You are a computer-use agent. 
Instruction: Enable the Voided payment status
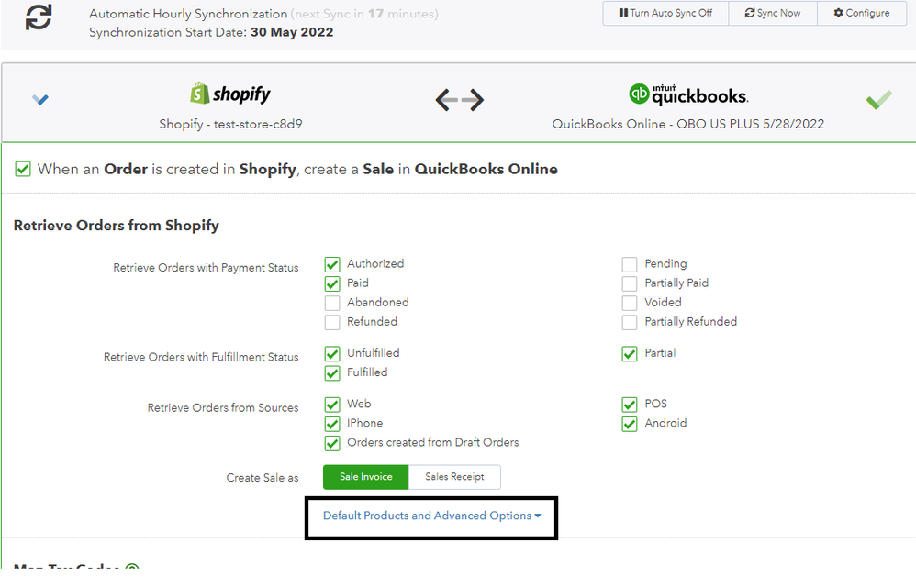pyautogui.click(x=629, y=303)
